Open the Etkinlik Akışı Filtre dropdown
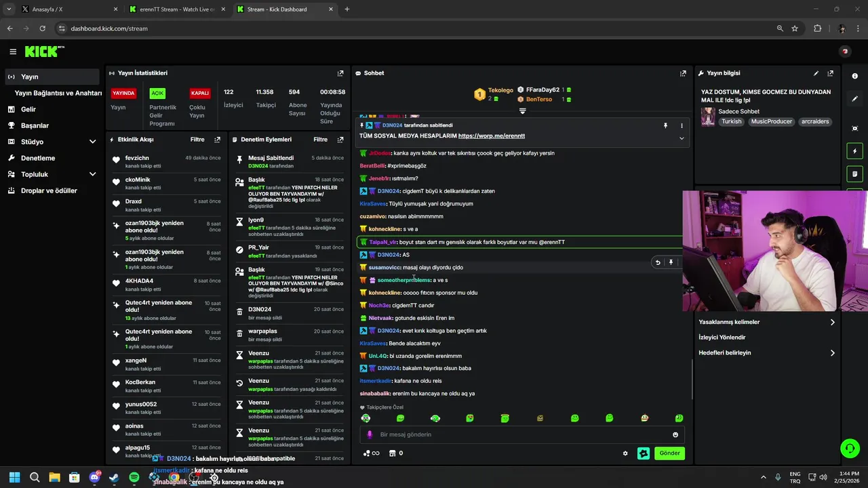This screenshot has height=488, width=868. click(197, 140)
